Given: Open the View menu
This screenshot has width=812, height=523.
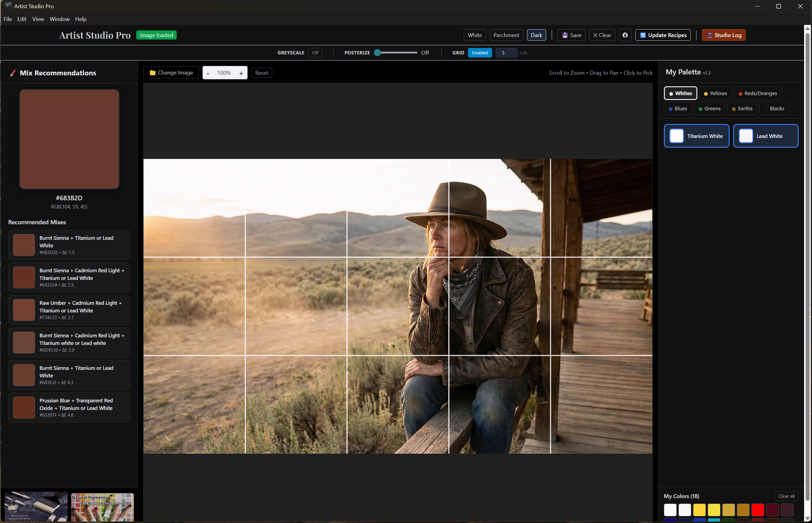Looking at the screenshot, I should click(38, 19).
